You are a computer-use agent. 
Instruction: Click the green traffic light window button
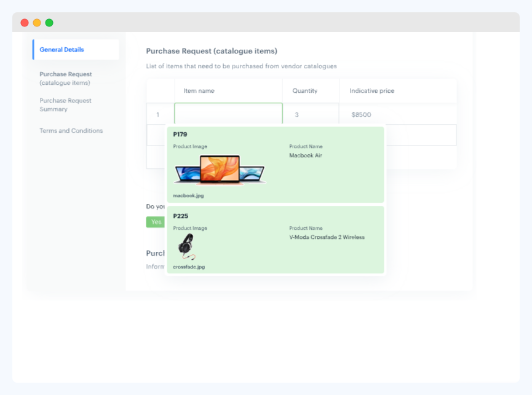48,22
